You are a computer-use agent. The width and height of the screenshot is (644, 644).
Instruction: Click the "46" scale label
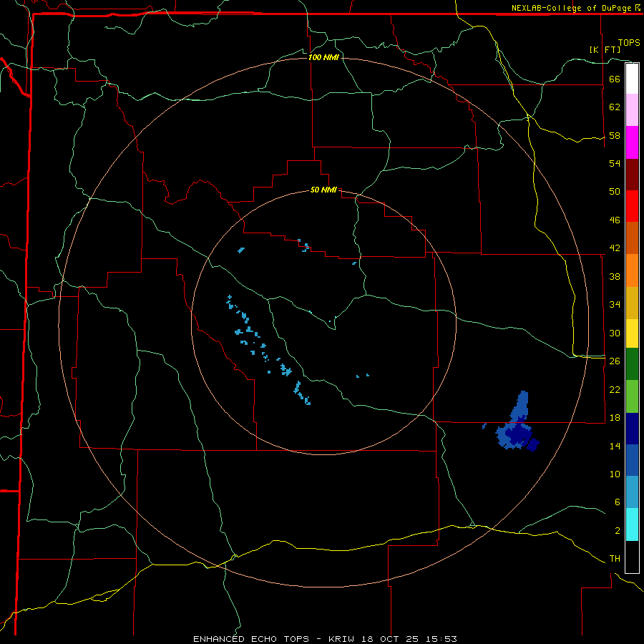(615, 220)
